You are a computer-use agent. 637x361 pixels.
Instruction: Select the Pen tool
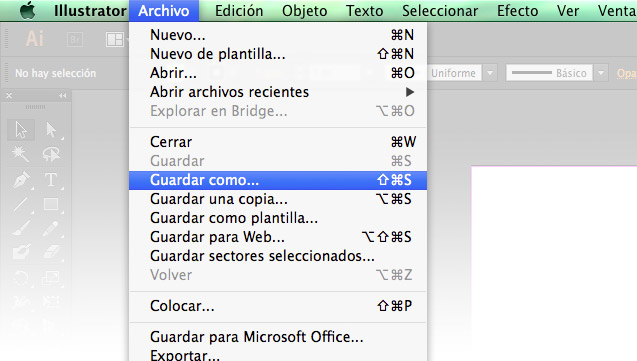tap(21, 179)
